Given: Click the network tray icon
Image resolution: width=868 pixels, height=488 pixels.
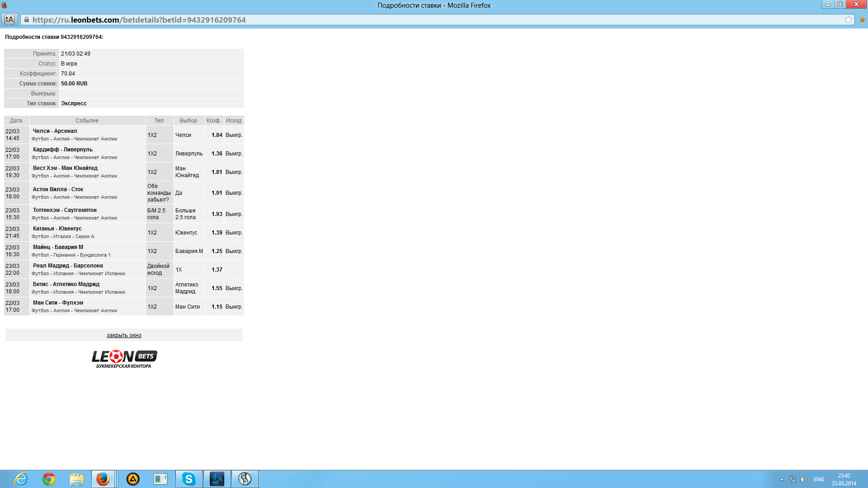Looking at the screenshot, I should (793, 479).
